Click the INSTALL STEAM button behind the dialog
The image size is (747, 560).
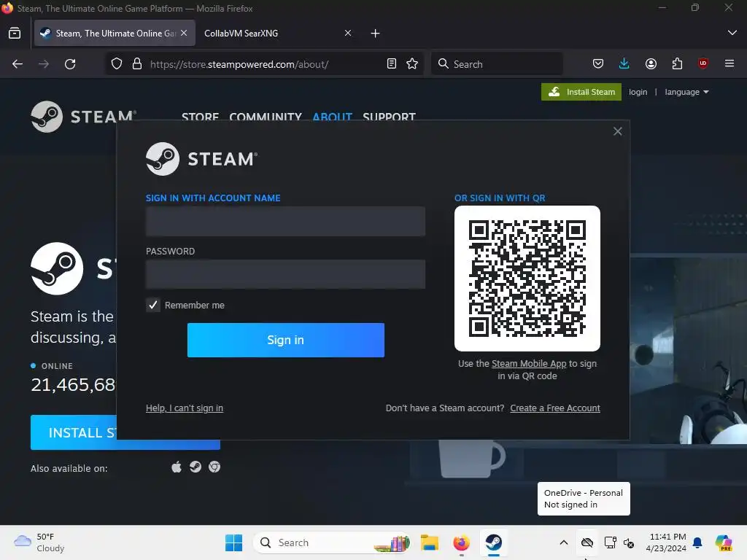click(x=74, y=432)
